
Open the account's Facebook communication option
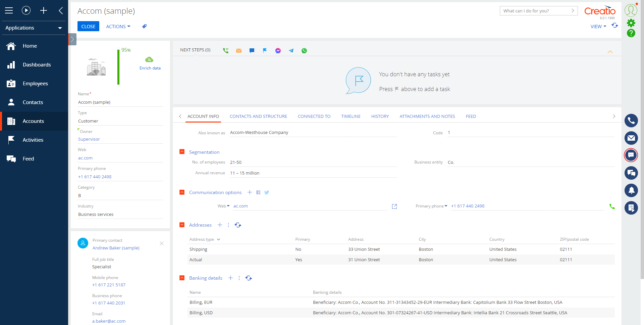[x=258, y=192]
